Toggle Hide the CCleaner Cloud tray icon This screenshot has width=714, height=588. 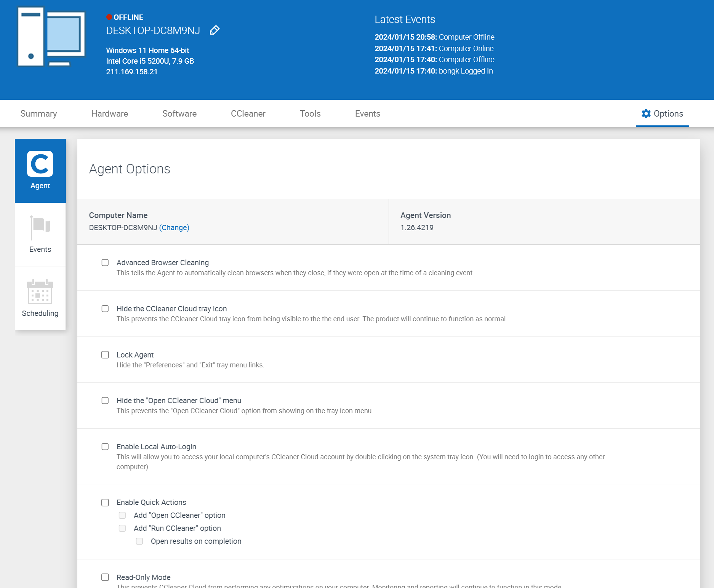(x=105, y=309)
